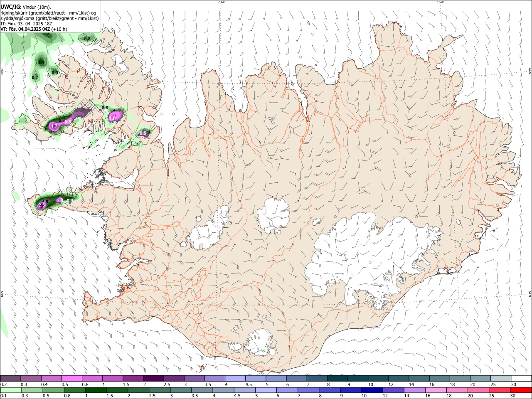Screen dimensions: 532x399
Task: Click the white swatch above top-row label 30
Action: [x=521, y=379]
